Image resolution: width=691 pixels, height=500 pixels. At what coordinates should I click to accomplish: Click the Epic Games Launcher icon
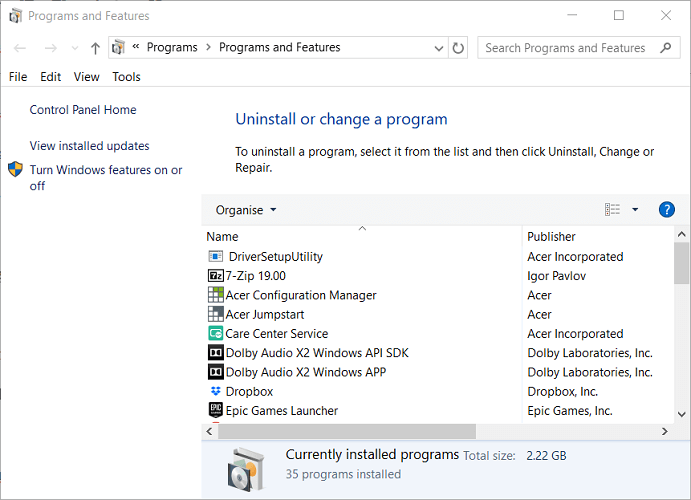[x=215, y=411]
